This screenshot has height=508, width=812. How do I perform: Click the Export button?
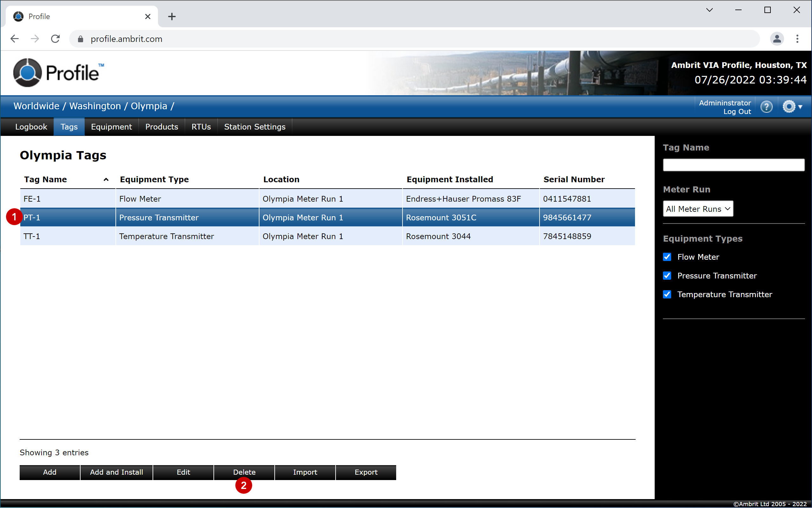[x=366, y=472]
